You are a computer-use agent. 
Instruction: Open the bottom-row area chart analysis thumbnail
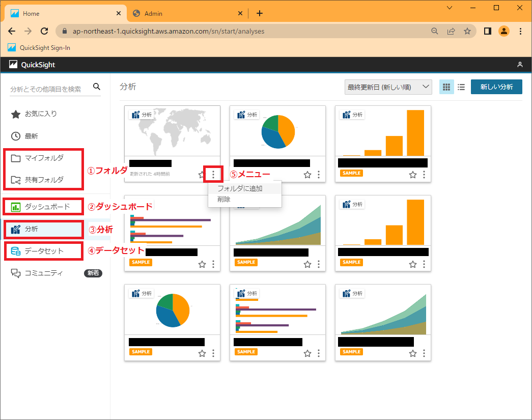point(383,310)
